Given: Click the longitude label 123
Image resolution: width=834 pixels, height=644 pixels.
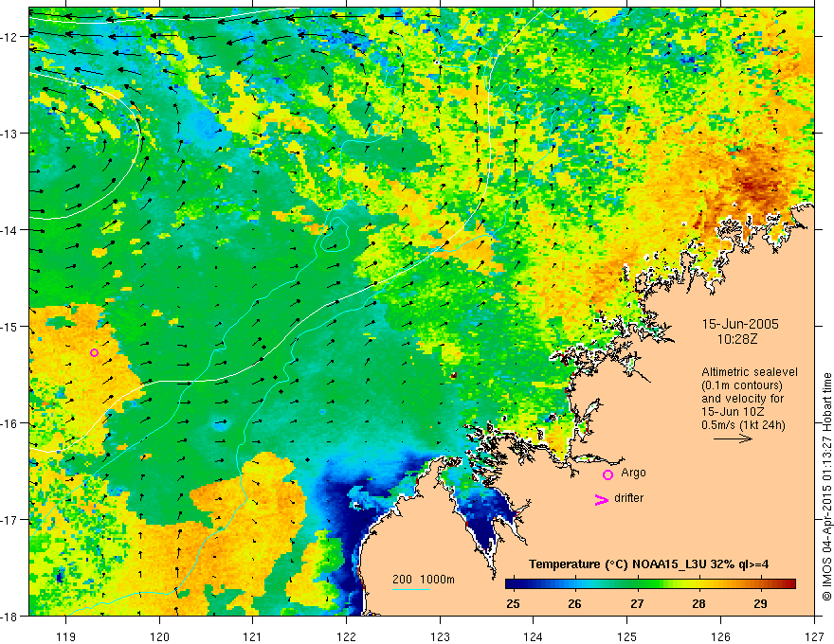Looking at the screenshot, I should pyautogui.click(x=440, y=636).
